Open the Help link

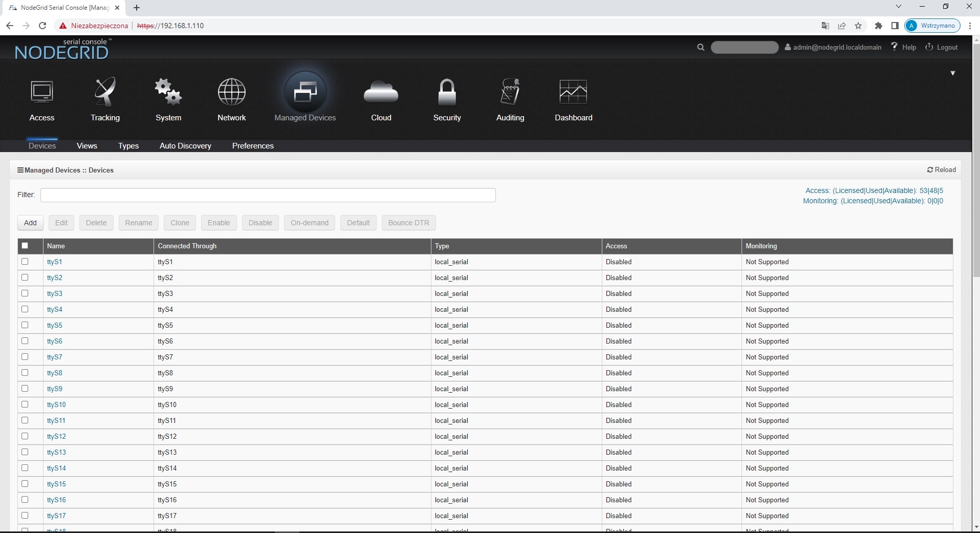pyautogui.click(x=904, y=47)
